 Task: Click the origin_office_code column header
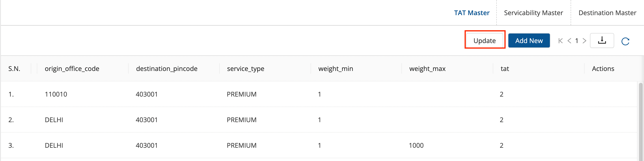[72, 69]
